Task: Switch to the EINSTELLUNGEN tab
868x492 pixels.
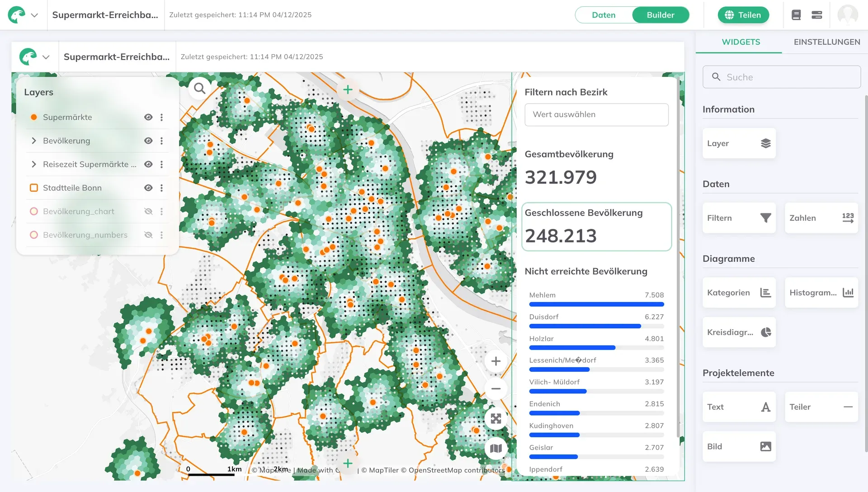Action: (826, 42)
